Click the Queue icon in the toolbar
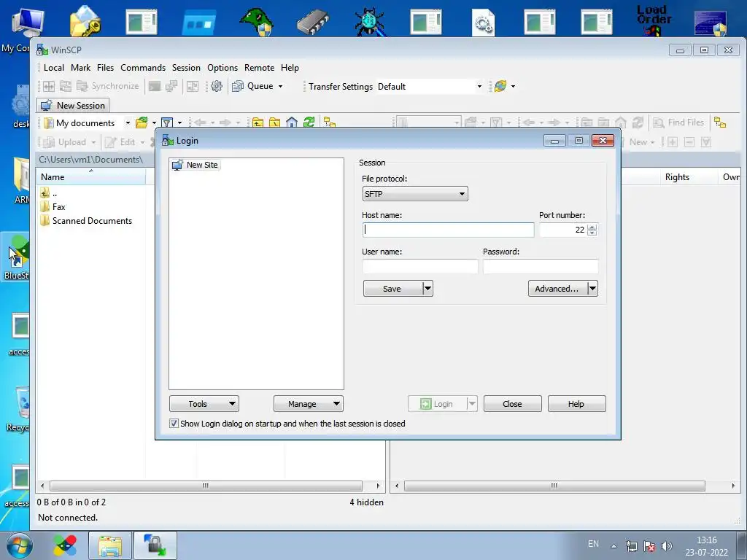 pyautogui.click(x=237, y=86)
